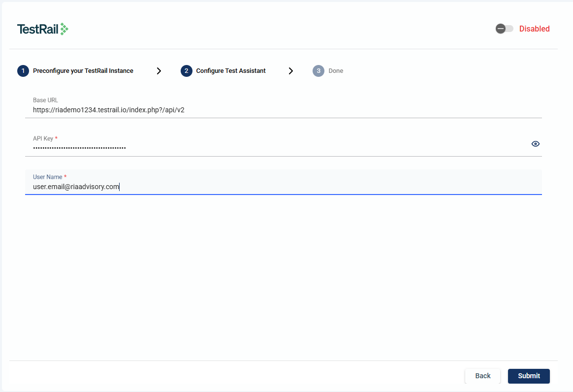This screenshot has width=573, height=392.
Task: Click the red Disabled status label
Action: [534, 29]
